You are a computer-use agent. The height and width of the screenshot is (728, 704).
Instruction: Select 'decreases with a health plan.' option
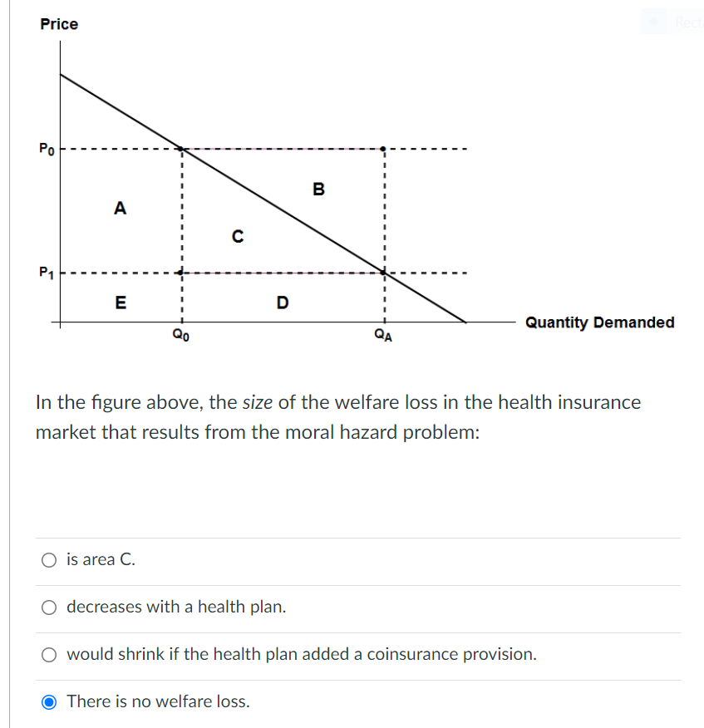(x=48, y=607)
